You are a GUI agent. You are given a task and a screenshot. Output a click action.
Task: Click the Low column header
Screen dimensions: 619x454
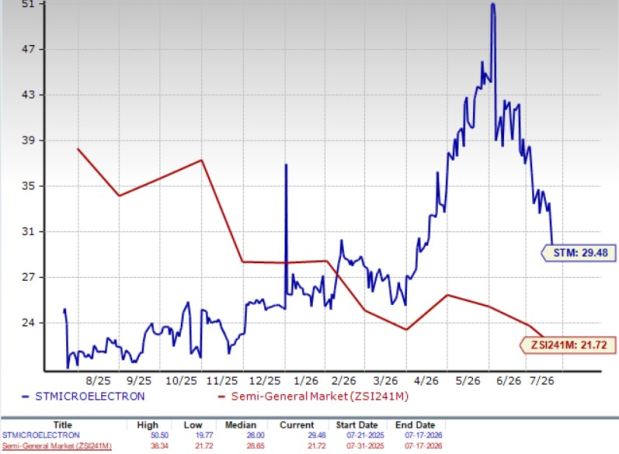(193, 425)
